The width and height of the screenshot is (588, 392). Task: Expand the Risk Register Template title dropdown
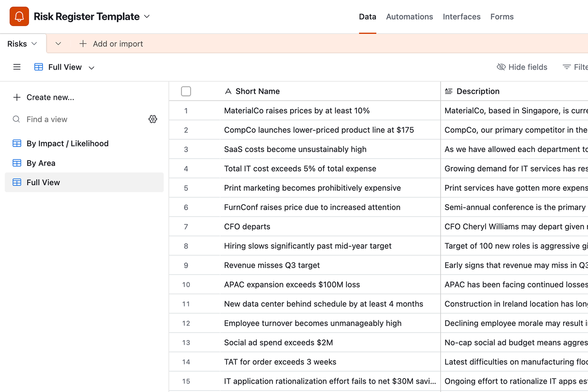pos(147,16)
